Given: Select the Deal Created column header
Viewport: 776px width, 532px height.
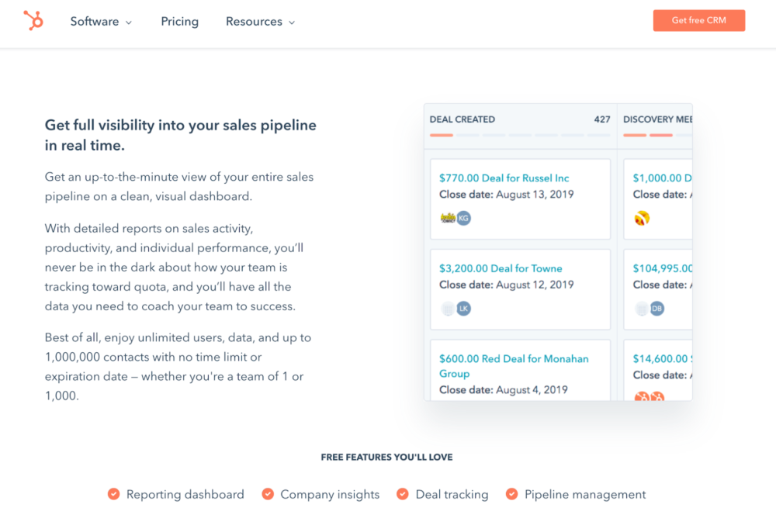Looking at the screenshot, I should pos(462,119).
